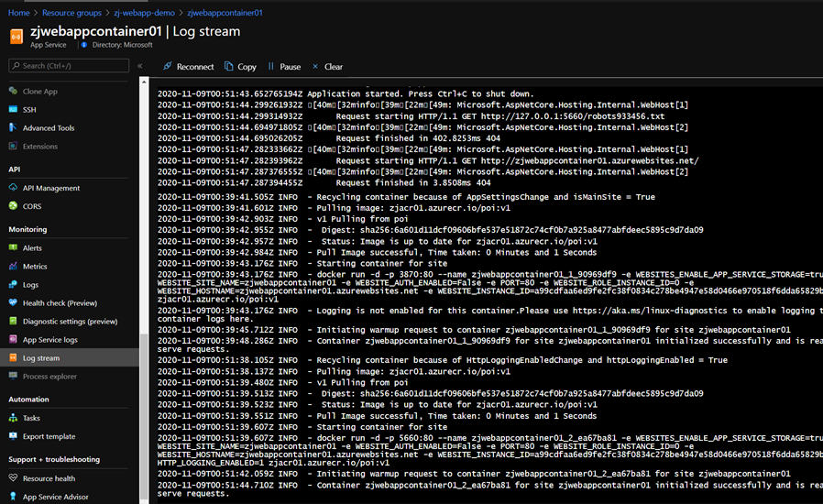Screen dimensions: 823x504
Task: Open App Service logs label
Action: tap(49, 340)
